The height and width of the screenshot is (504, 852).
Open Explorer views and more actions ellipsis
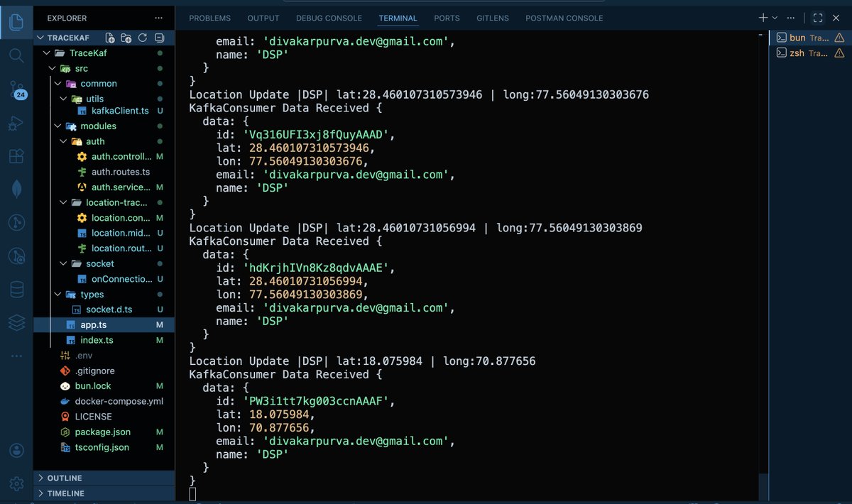[158, 18]
